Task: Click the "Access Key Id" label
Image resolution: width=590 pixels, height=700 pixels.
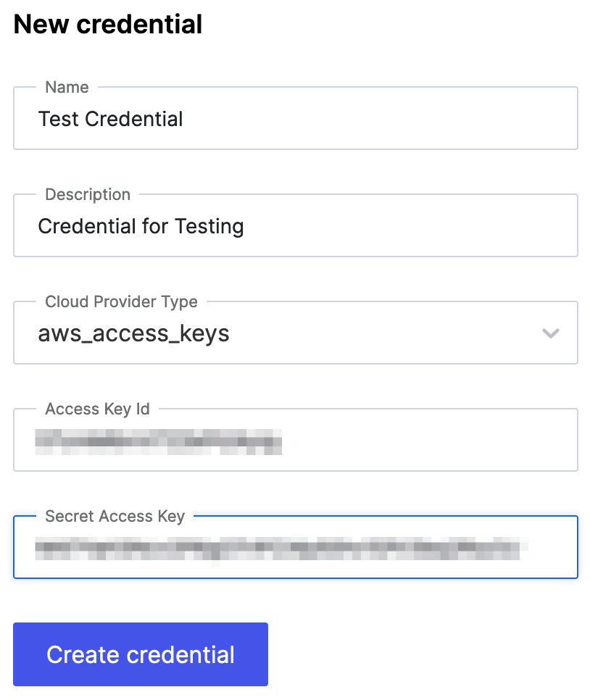Action: pos(97,409)
